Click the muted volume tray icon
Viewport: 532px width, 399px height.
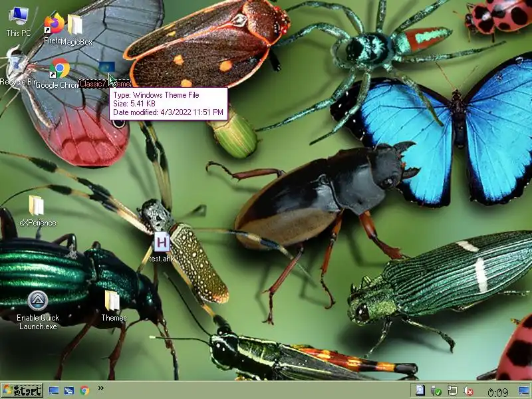(x=468, y=391)
